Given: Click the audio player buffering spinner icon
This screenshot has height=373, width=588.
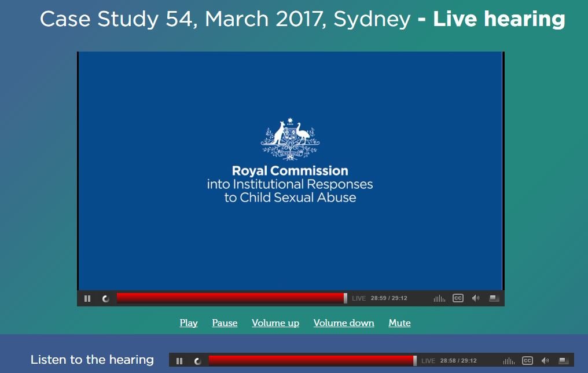Looking at the screenshot, I should coord(197,361).
